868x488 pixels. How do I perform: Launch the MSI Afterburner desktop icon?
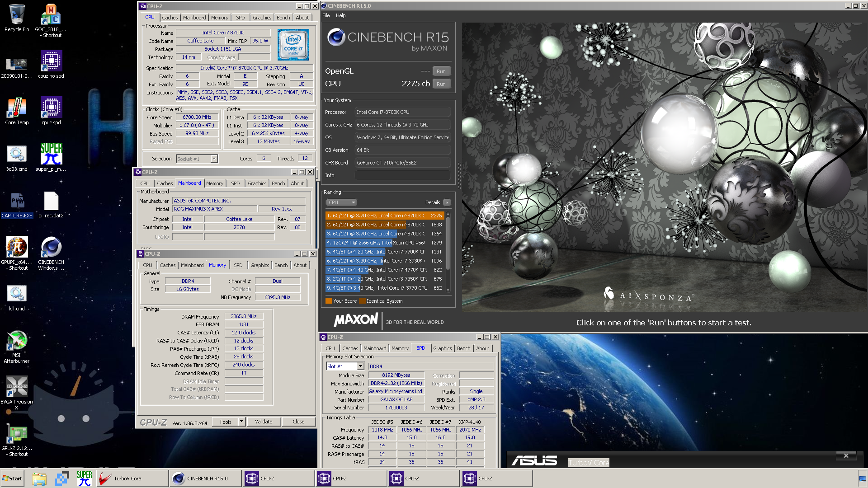tap(17, 347)
